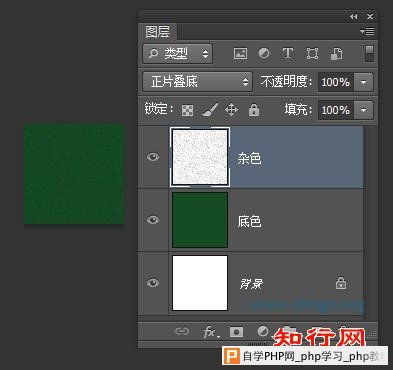Expand the 不透明度 opacity slider arrow
The image size is (393, 370).
click(x=363, y=82)
